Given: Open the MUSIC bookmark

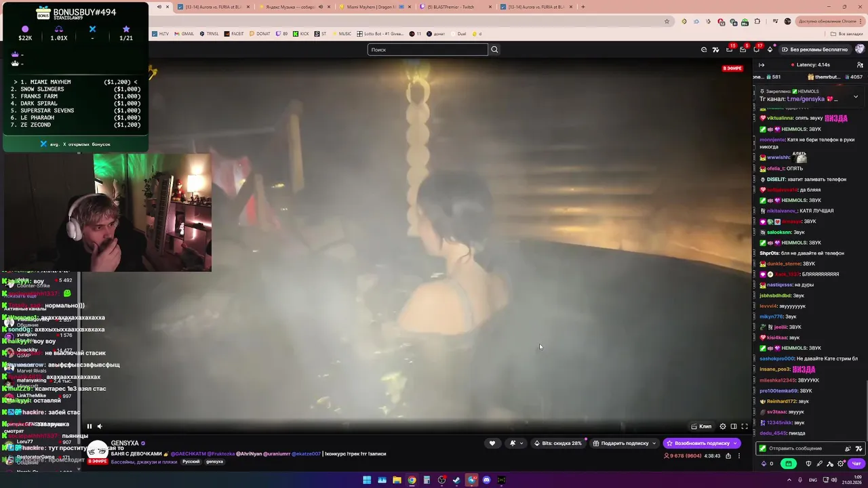Looking at the screenshot, I should [x=341, y=33].
